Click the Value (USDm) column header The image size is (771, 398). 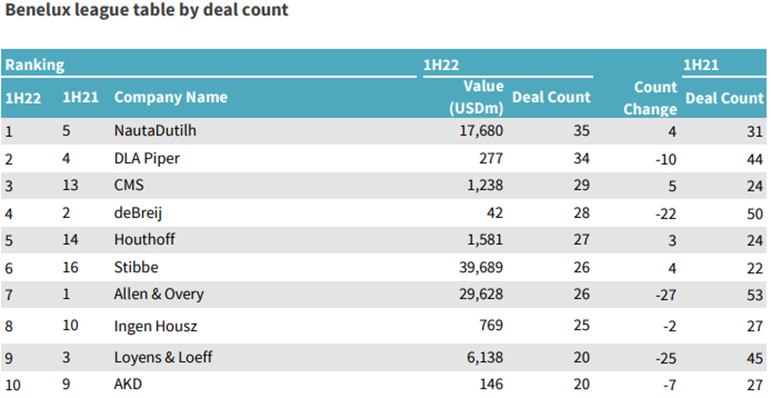pyautogui.click(x=476, y=97)
